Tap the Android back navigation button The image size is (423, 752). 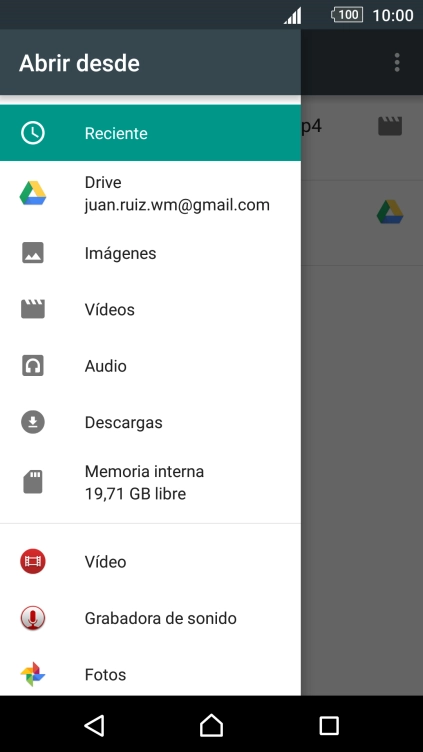(94, 725)
